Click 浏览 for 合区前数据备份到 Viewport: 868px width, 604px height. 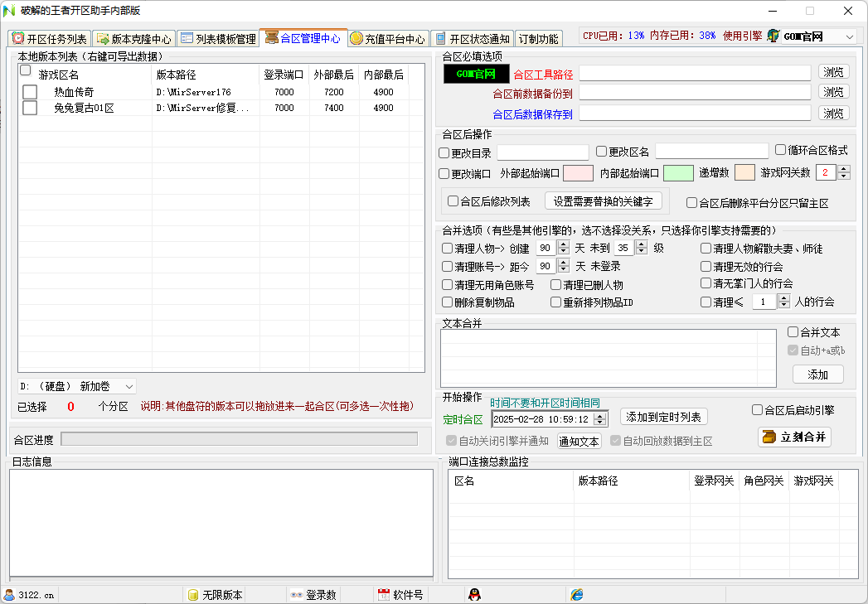pyautogui.click(x=834, y=92)
